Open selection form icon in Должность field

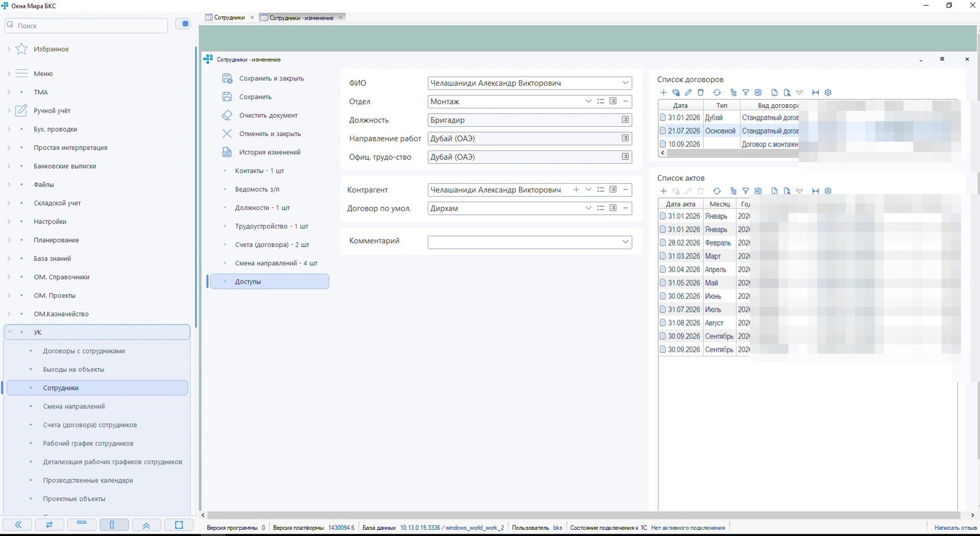625,120
